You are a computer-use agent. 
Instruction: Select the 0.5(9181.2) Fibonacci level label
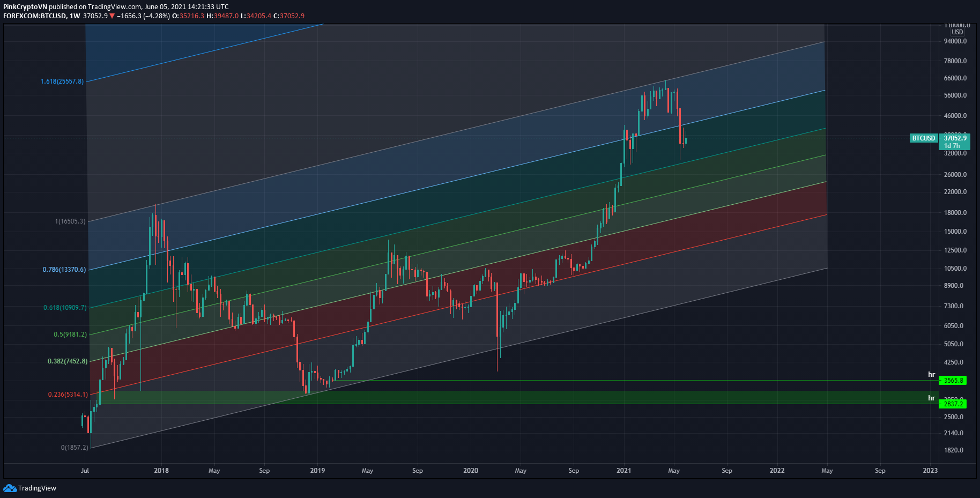(x=70, y=335)
